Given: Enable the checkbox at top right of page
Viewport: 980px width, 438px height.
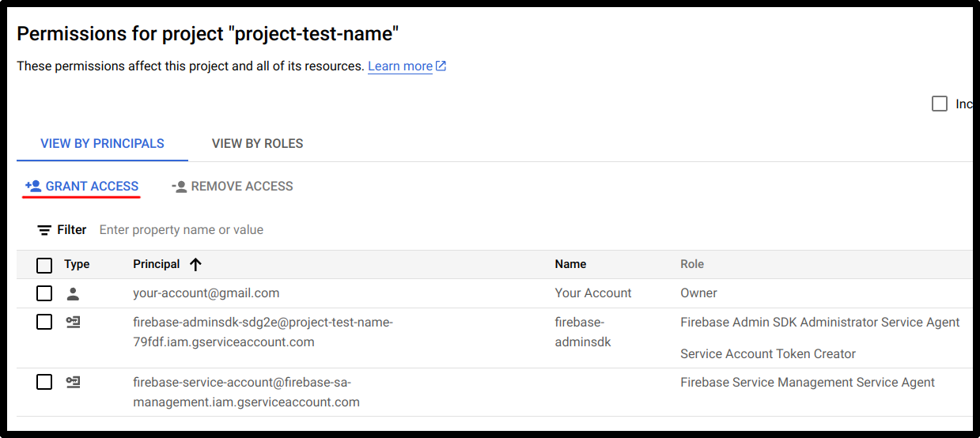Looking at the screenshot, I should (x=939, y=104).
